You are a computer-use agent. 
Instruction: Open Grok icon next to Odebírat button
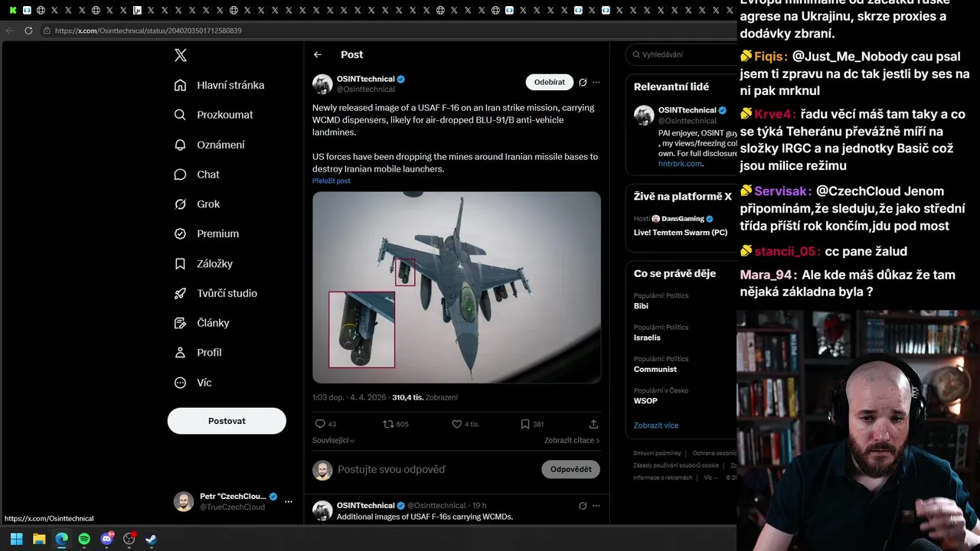[x=583, y=82]
